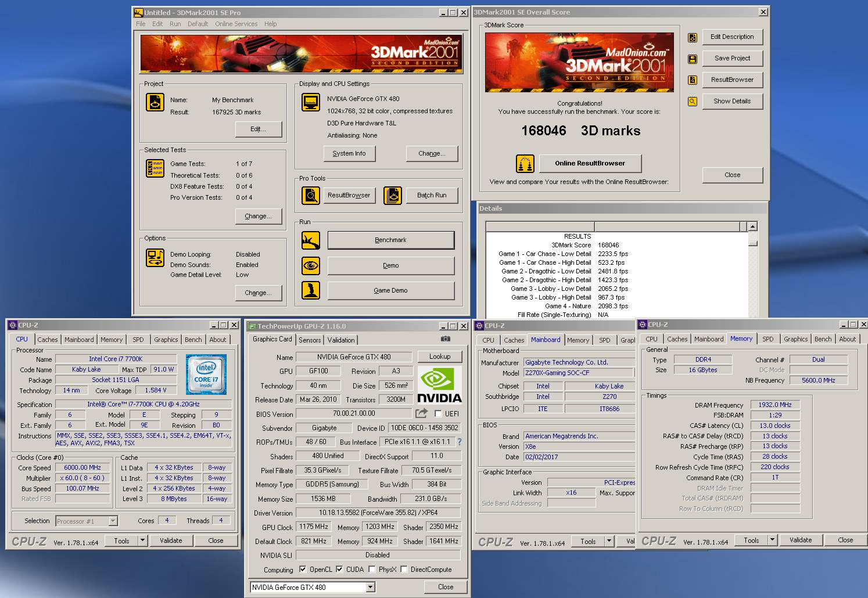
Task: Open Caches tab in leftmost CPU-Z window
Action: 48,340
